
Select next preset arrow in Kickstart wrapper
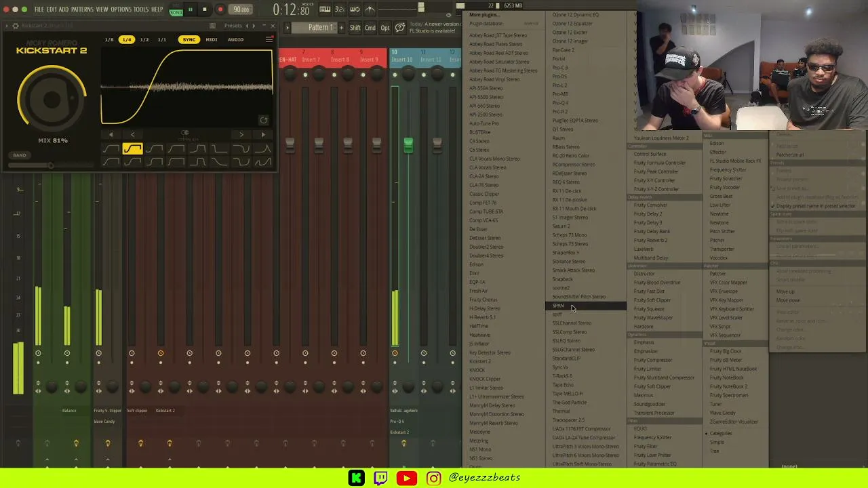[254, 26]
